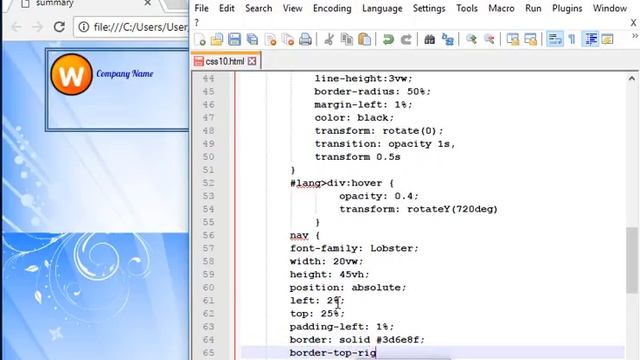Click the Open file folder icon
This screenshot has height=360, width=640.
tap(217, 39)
